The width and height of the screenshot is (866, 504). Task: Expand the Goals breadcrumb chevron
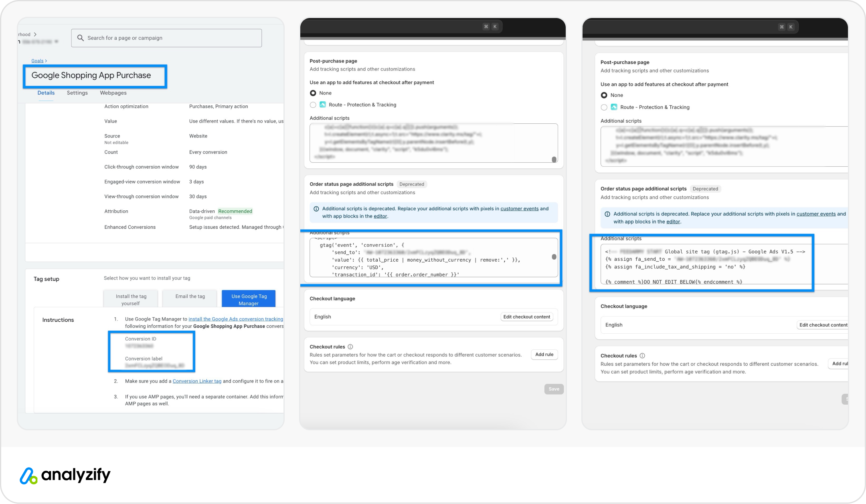pyautogui.click(x=46, y=61)
